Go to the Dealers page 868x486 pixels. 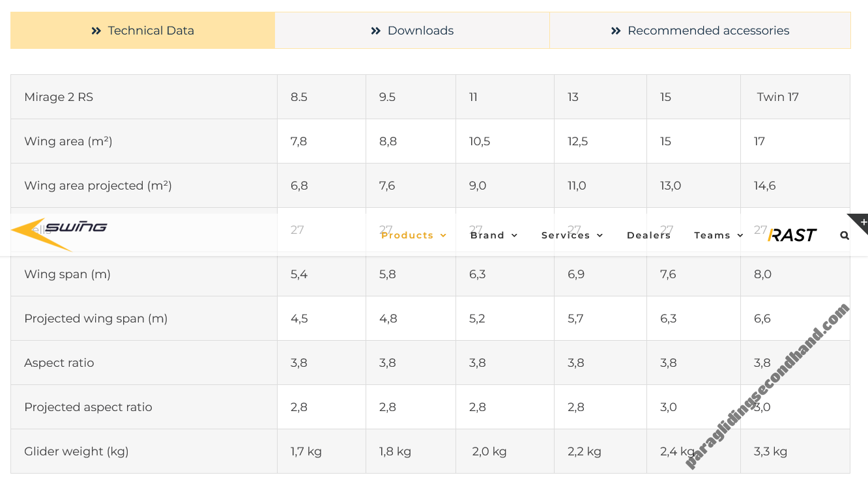click(x=648, y=235)
